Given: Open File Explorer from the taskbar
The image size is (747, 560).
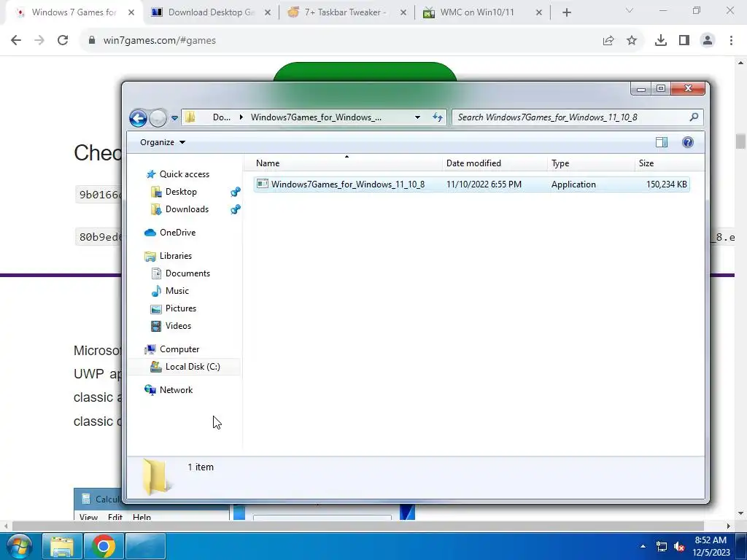Looking at the screenshot, I should pos(61,547).
